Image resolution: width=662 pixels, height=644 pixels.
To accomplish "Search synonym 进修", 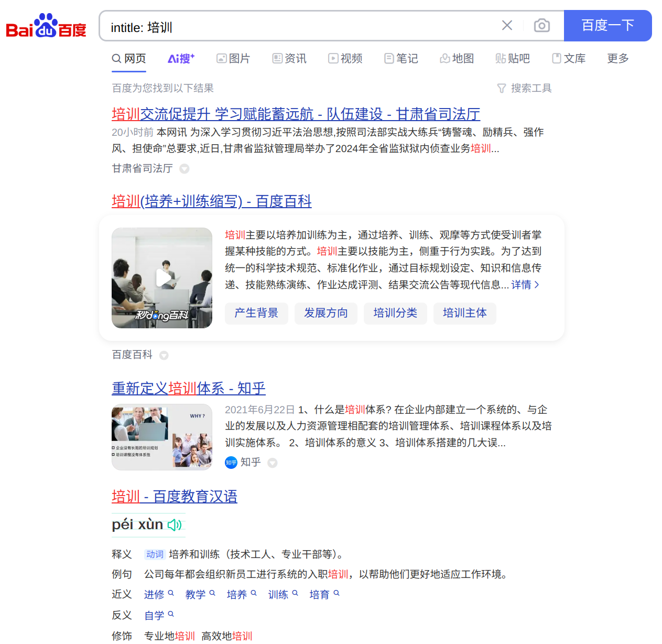I will pyautogui.click(x=159, y=594).
